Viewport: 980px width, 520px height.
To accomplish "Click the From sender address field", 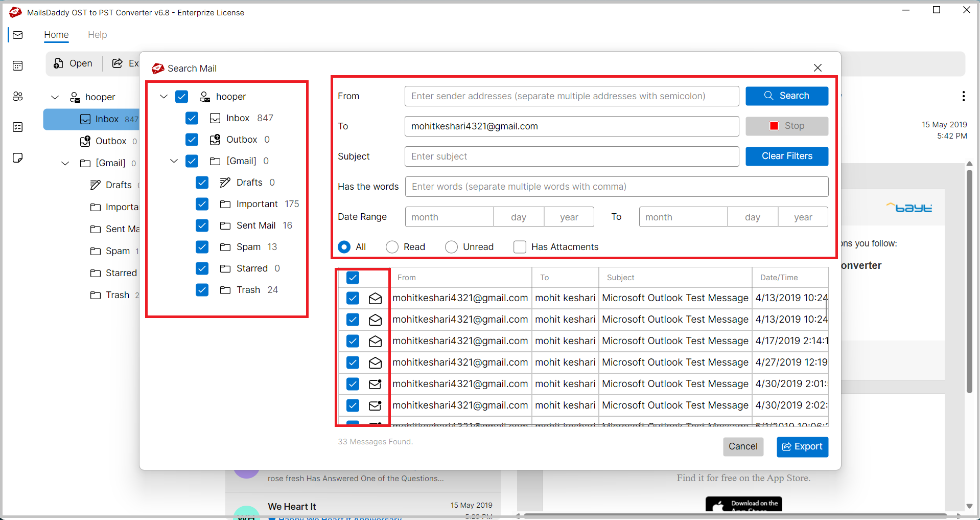I will click(571, 96).
